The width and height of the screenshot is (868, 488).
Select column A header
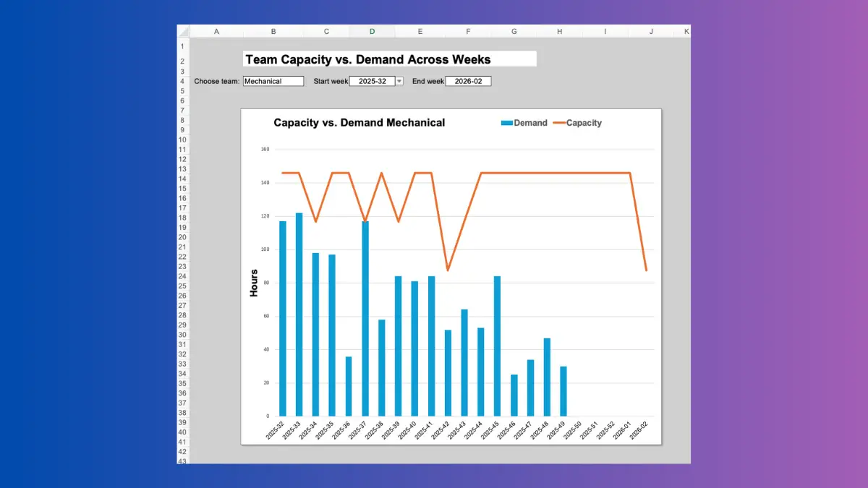coord(216,31)
